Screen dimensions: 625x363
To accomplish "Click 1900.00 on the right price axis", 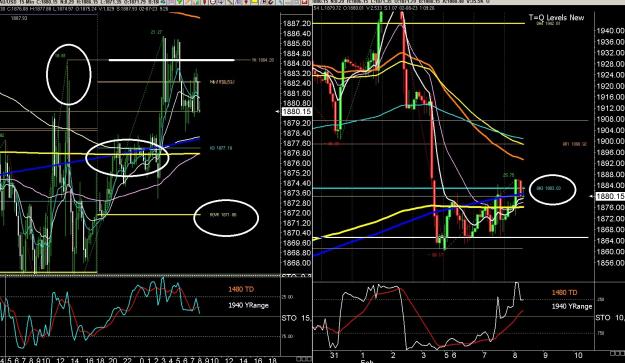I will coord(610,141).
